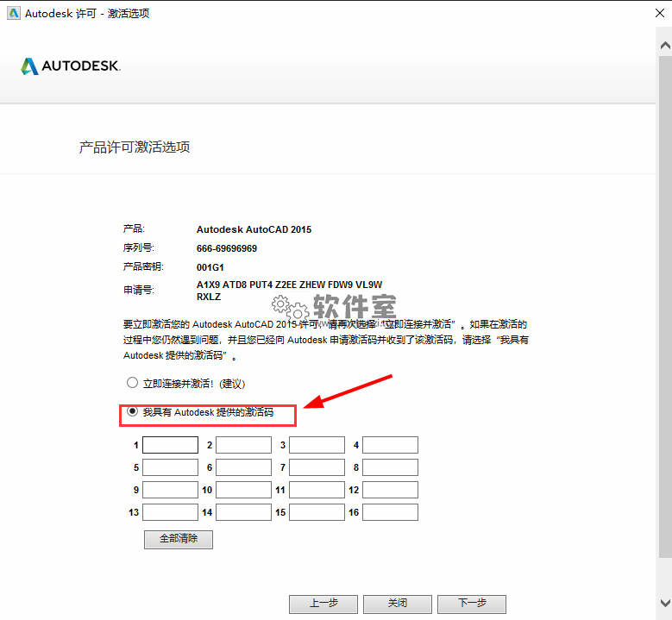Click the 全部清除 button
The height and width of the screenshot is (620, 672).
point(179,539)
